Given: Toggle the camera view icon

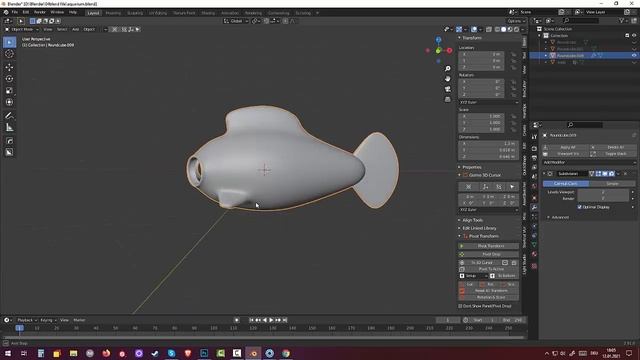Looking at the screenshot, I should [448, 89].
